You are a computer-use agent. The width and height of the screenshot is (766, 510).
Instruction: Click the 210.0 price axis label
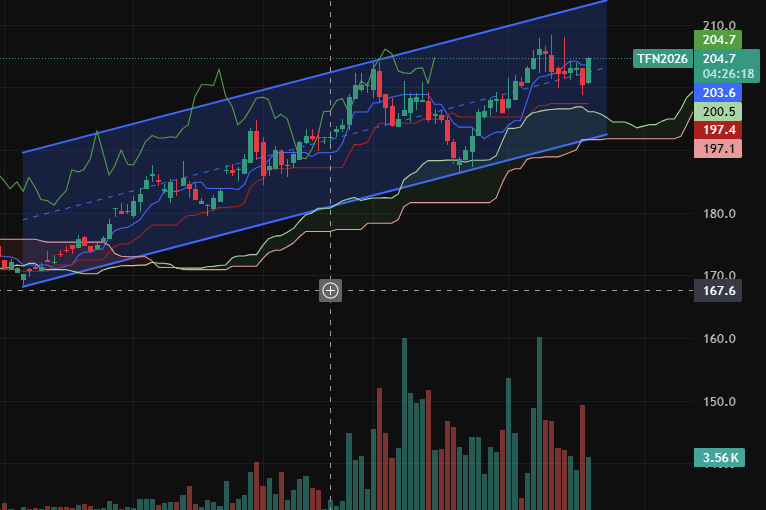[x=719, y=26]
